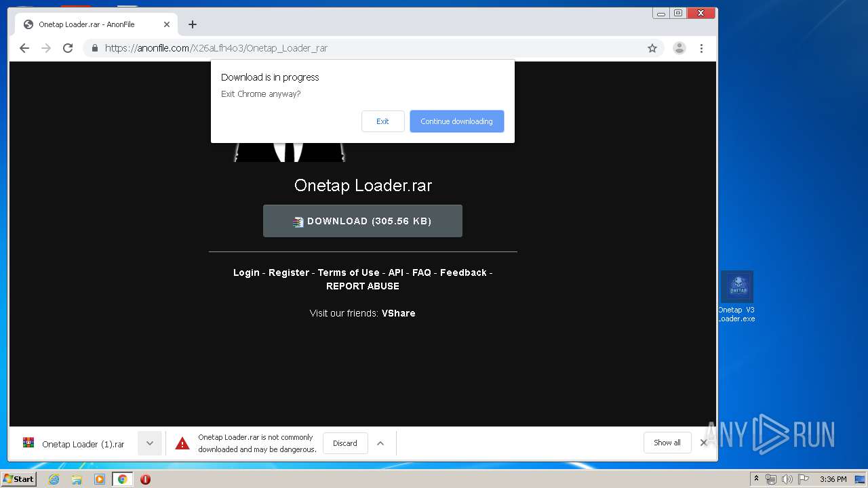This screenshot has height=488, width=868.
Task: Click the address bar URL field
Action: 373,48
